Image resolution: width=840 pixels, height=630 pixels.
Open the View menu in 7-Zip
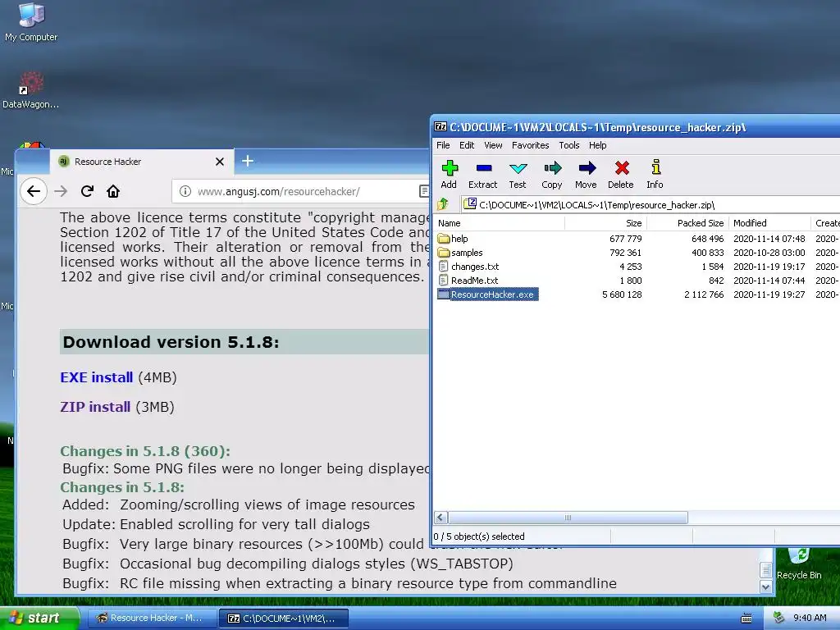click(x=493, y=145)
